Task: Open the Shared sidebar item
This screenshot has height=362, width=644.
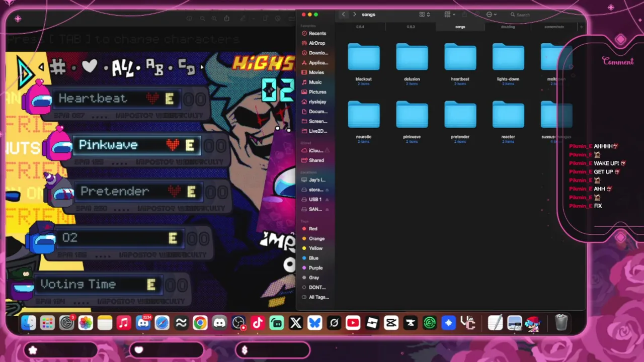Action: tap(313, 160)
